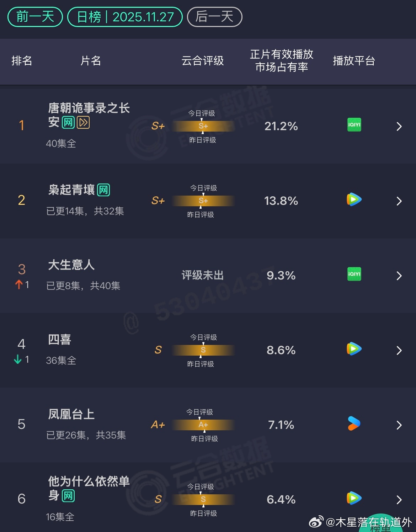This screenshot has width=416, height=532.
Task: Tap the Tencent Video icon for 枭起青壤
Action: pos(354,199)
